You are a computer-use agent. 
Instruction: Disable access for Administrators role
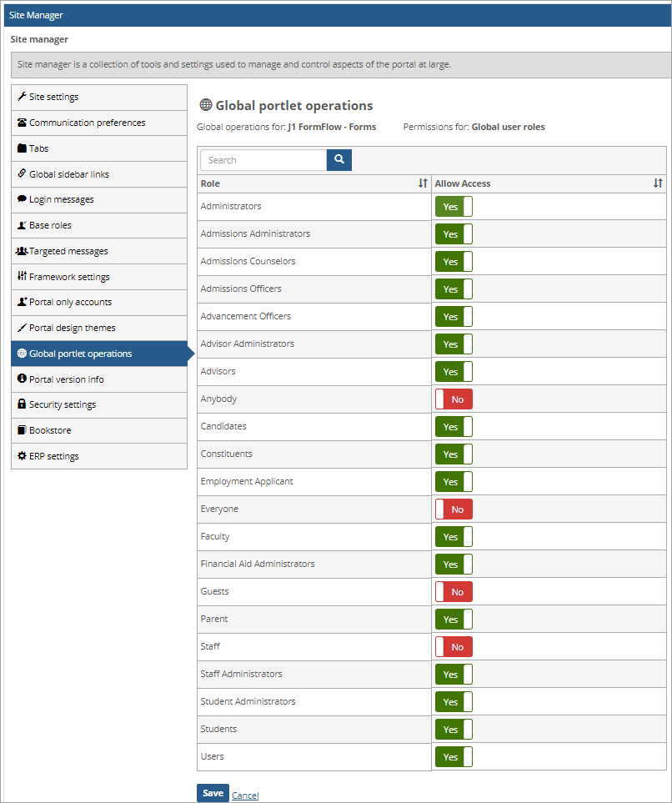point(454,207)
